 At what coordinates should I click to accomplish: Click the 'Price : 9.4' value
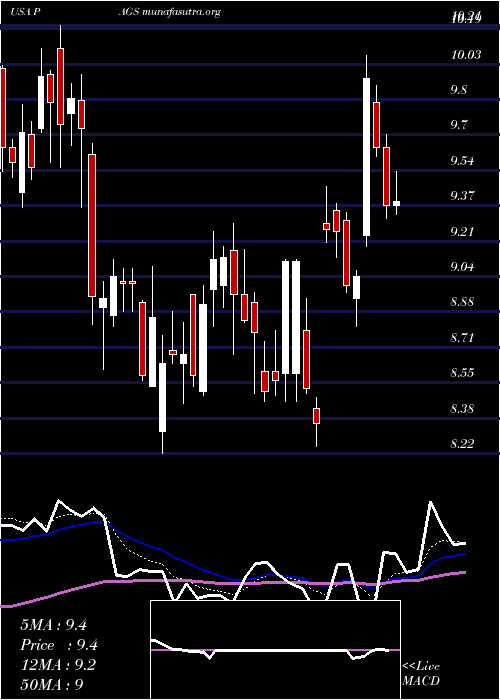tap(58, 645)
